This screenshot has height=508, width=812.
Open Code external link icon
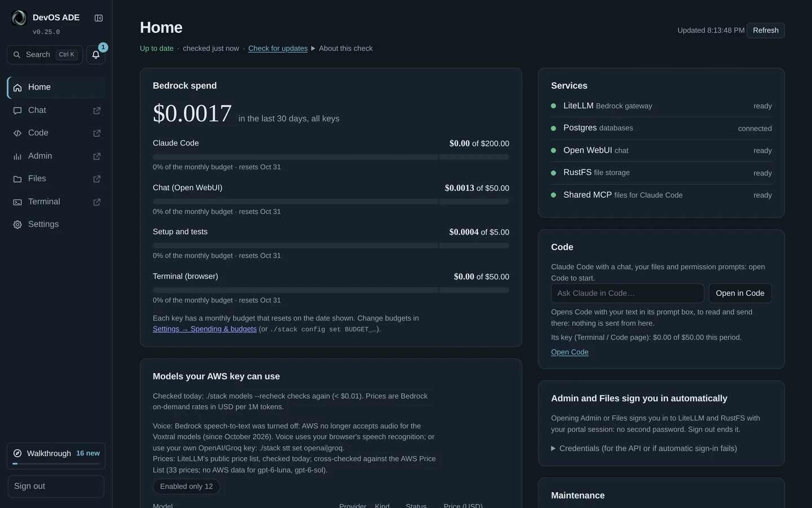(97, 133)
